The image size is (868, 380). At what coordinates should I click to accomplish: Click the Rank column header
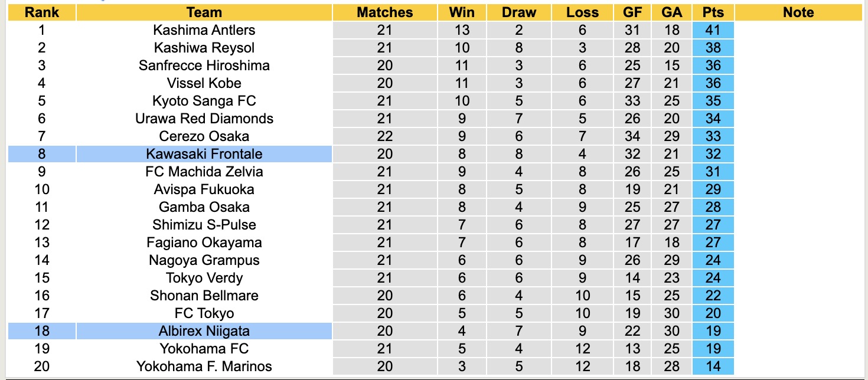tap(41, 12)
